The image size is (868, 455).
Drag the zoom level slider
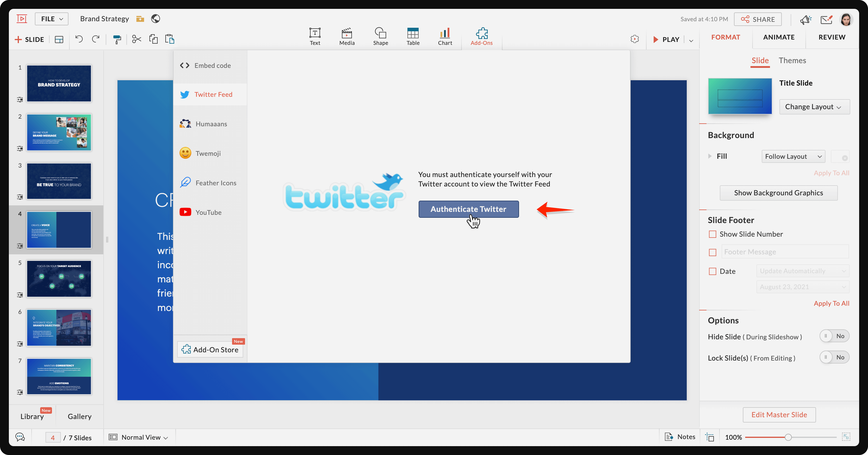[788, 437]
